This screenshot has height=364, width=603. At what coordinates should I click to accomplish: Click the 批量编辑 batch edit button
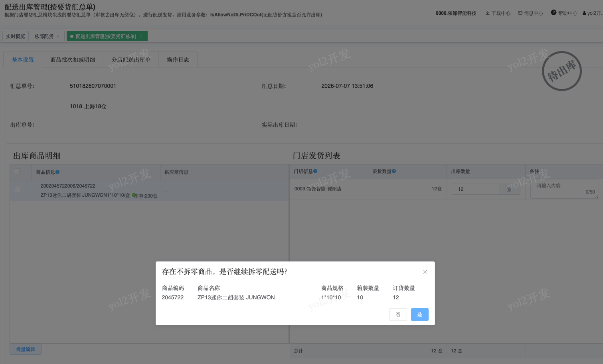pyautogui.click(x=26, y=349)
